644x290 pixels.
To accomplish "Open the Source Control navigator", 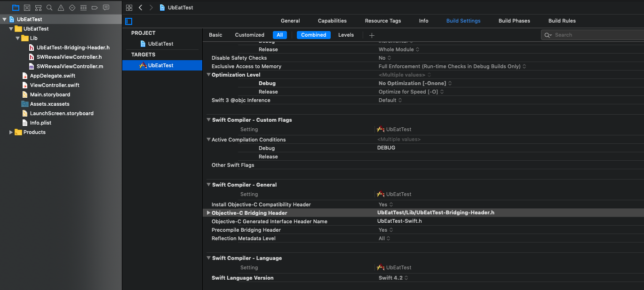I will tap(27, 8).
